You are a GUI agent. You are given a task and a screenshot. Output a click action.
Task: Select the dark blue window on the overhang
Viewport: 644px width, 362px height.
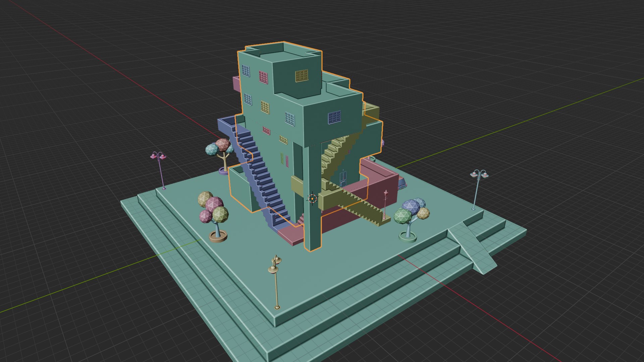(x=334, y=117)
